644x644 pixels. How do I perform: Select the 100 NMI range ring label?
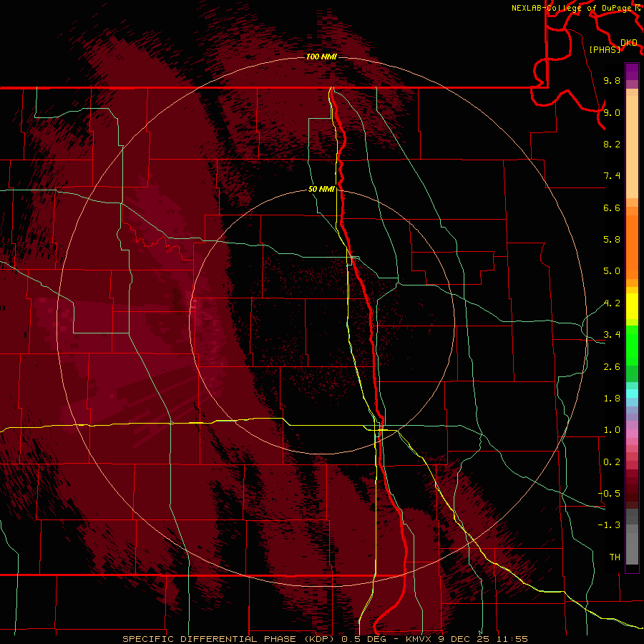tap(321, 57)
